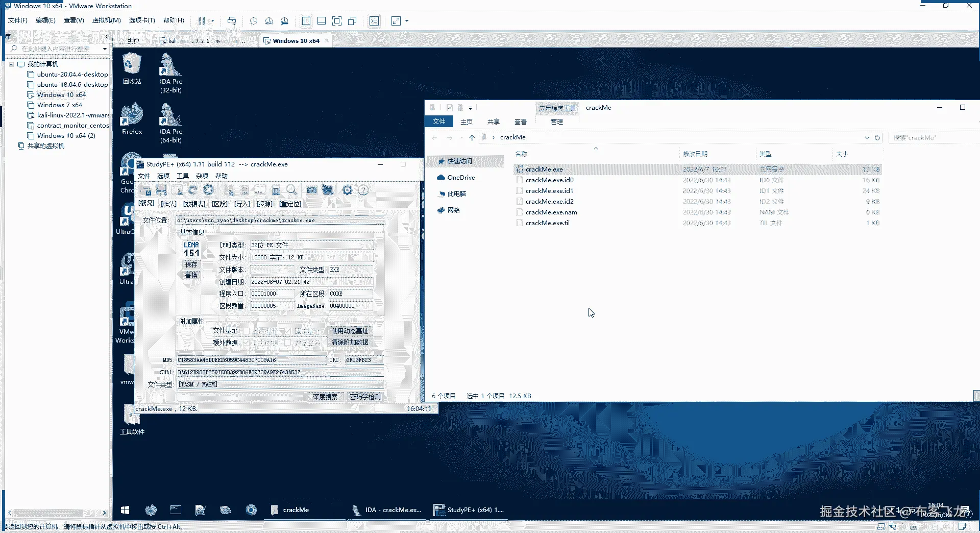The width and height of the screenshot is (980, 533).
Task: Open the stretch-guest dropdown arrow in VMware toolbar
Action: (407, 21)
